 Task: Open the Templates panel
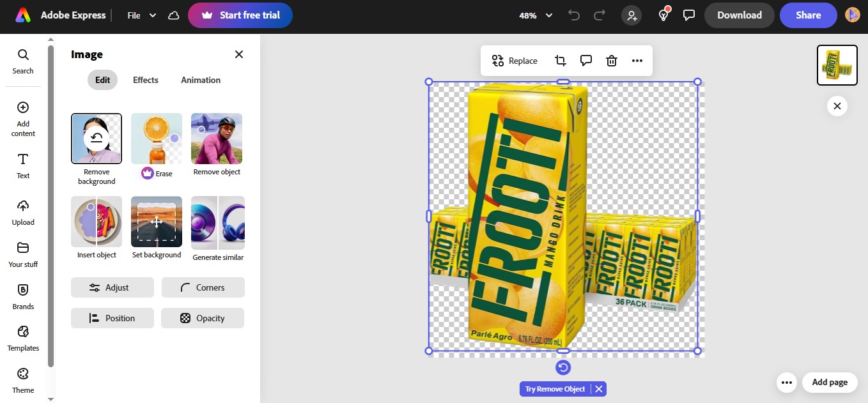(23, 337)
